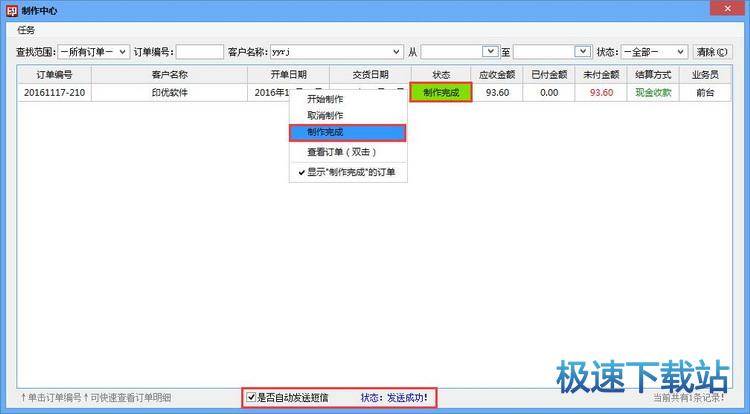Sort by the 交货日期 column header

[x=370, y=75]
